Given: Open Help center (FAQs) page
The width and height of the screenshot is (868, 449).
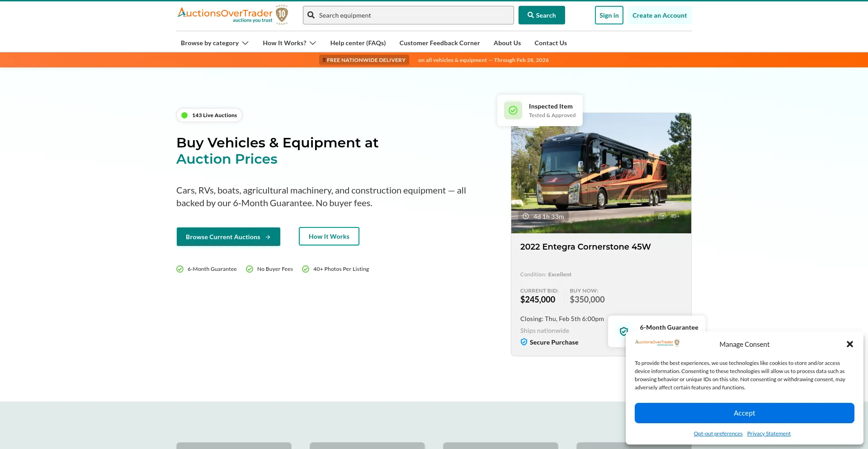Looking at the screenshot, I should pos(358,43).
